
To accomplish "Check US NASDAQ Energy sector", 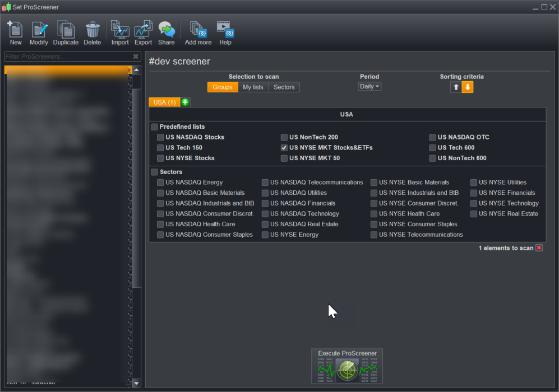I will (x=160, y=183).
